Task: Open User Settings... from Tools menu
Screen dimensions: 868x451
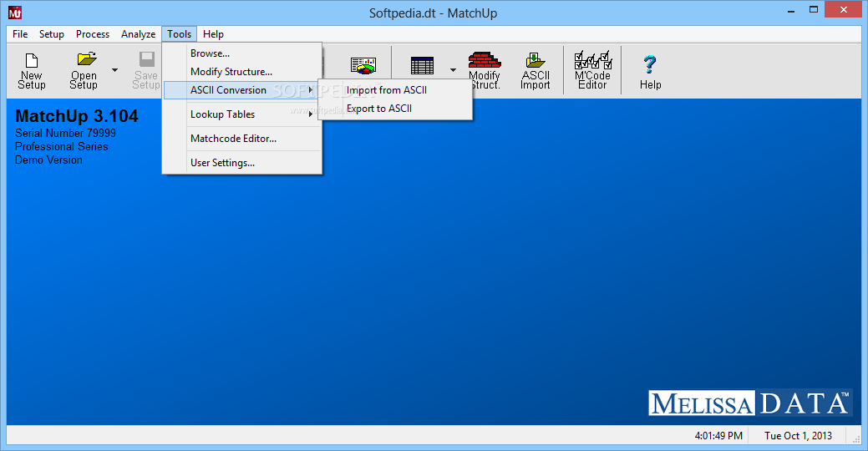Action: [242, 163]
